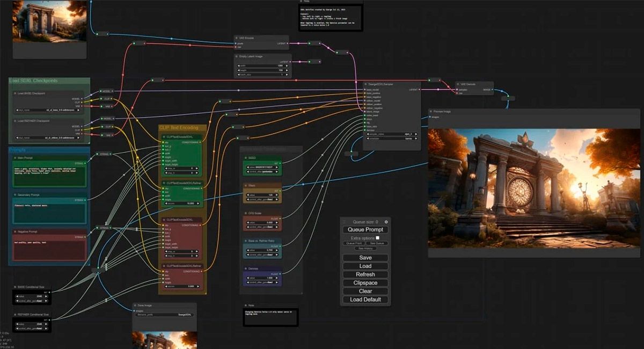Click the Refresh button
This screenshot has width=644, height=349.
click(x=365, y=274)
